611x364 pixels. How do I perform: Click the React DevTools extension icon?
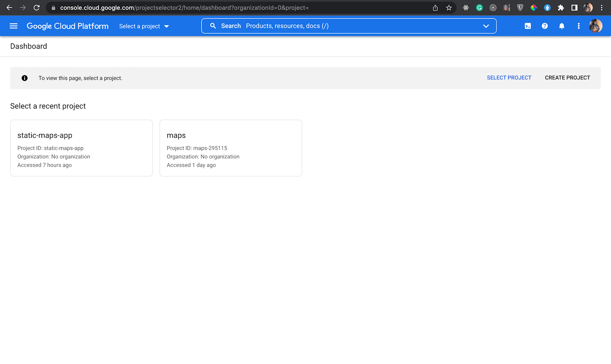[x=466, y=8]
